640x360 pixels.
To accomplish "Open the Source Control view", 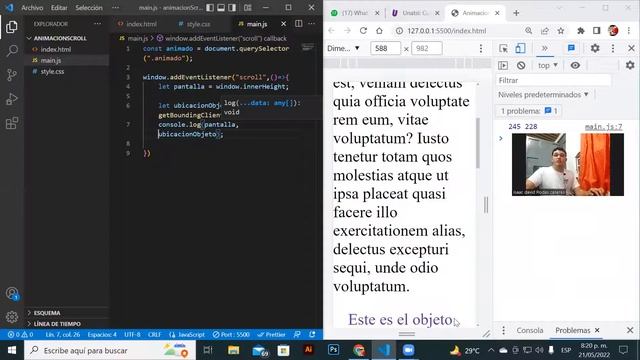I will (x=12, y=75).
